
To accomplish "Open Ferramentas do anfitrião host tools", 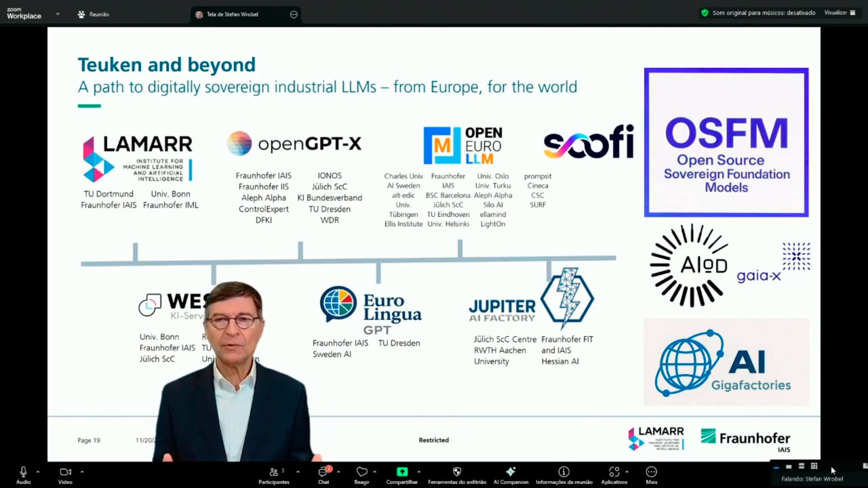I will (456, 474).
